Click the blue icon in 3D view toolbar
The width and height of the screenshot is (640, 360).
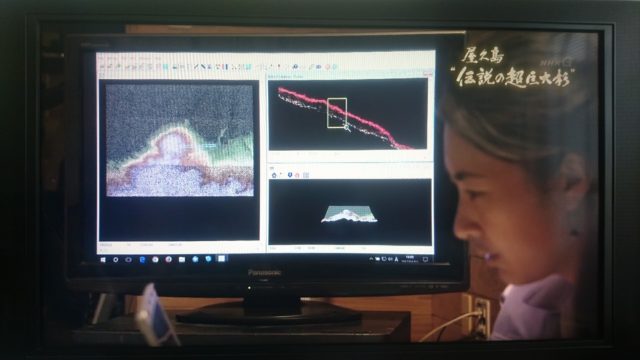[290, 175]
